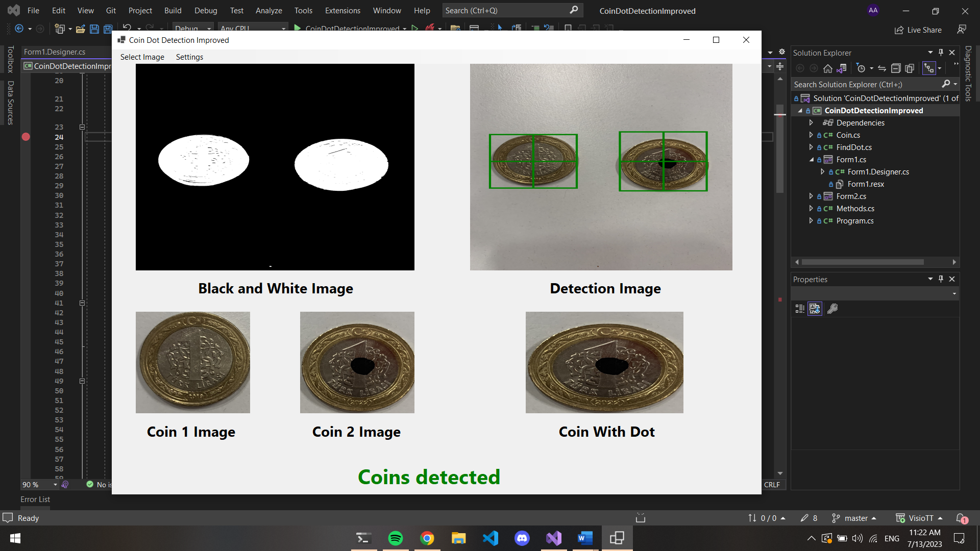The width and height of the screenshot is (980, 551).
Task: Open Property Pages wrench icon
Action: [x=832, y=309]
